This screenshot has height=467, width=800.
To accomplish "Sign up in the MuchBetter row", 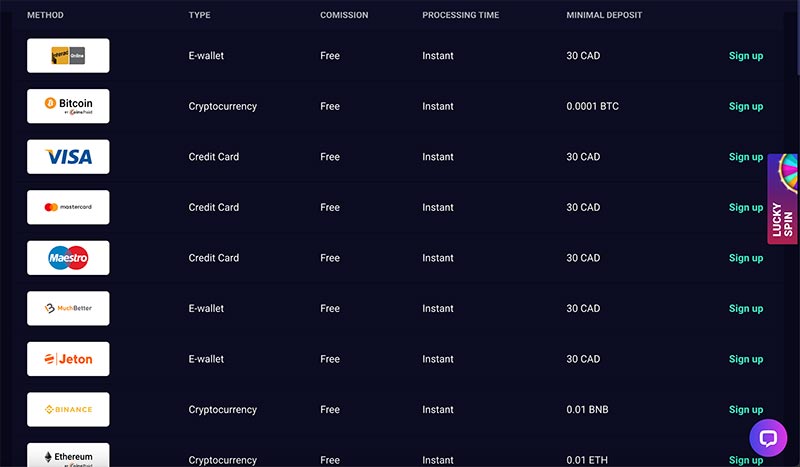I will 746,309.
